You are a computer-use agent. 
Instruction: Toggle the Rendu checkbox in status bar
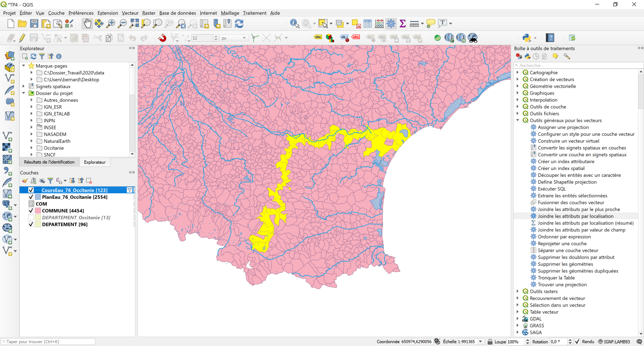pyautogui.click(x=578, y=341)
